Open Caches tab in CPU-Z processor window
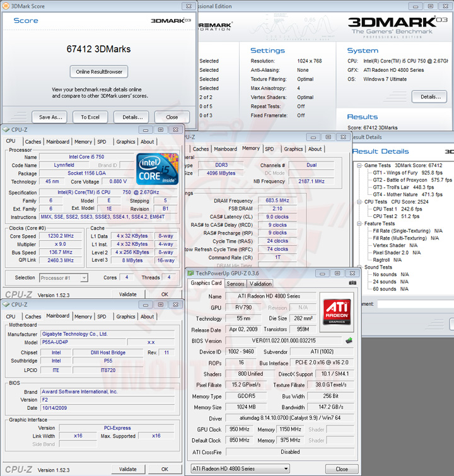 click(x=33, y=142)
